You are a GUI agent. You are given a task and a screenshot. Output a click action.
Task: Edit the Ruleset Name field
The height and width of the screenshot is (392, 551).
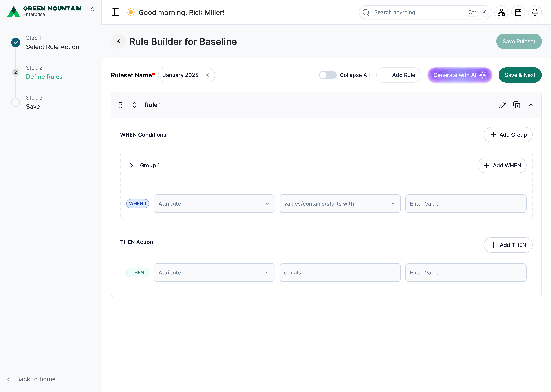[x=186, y=75]
